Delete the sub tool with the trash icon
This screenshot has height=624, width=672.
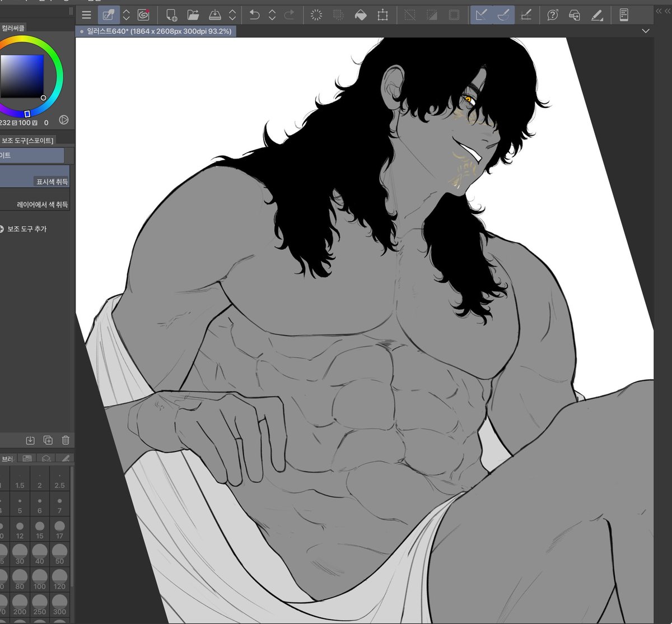(66, 440)
